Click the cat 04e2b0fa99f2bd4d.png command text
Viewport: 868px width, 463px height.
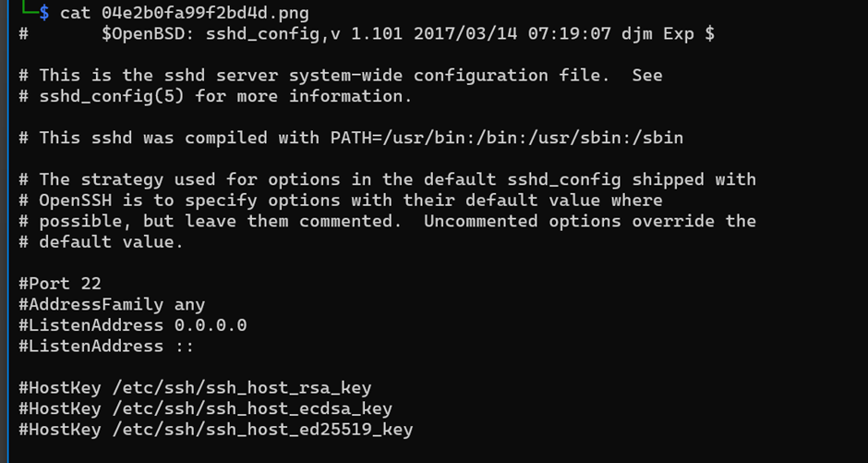coord(185,12)
